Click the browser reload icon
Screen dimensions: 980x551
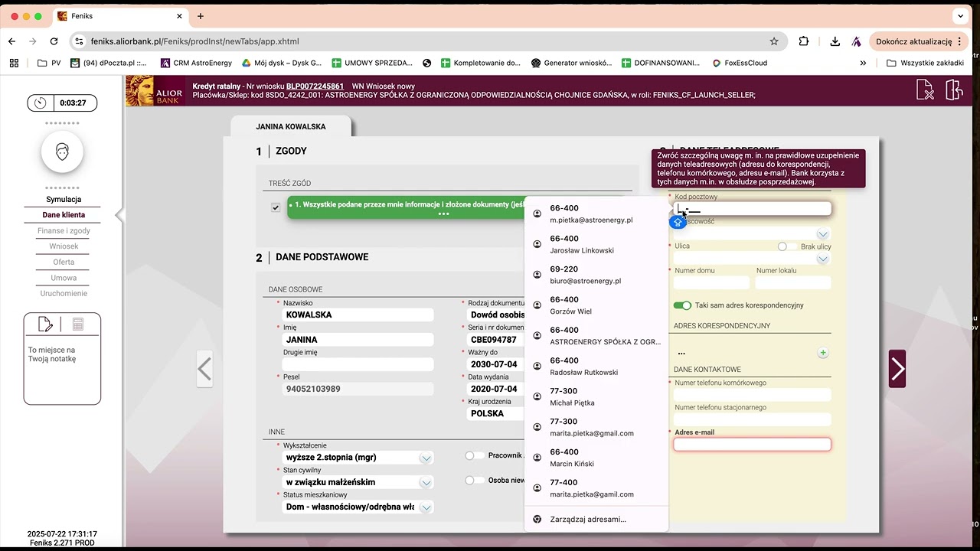point(54,41)
